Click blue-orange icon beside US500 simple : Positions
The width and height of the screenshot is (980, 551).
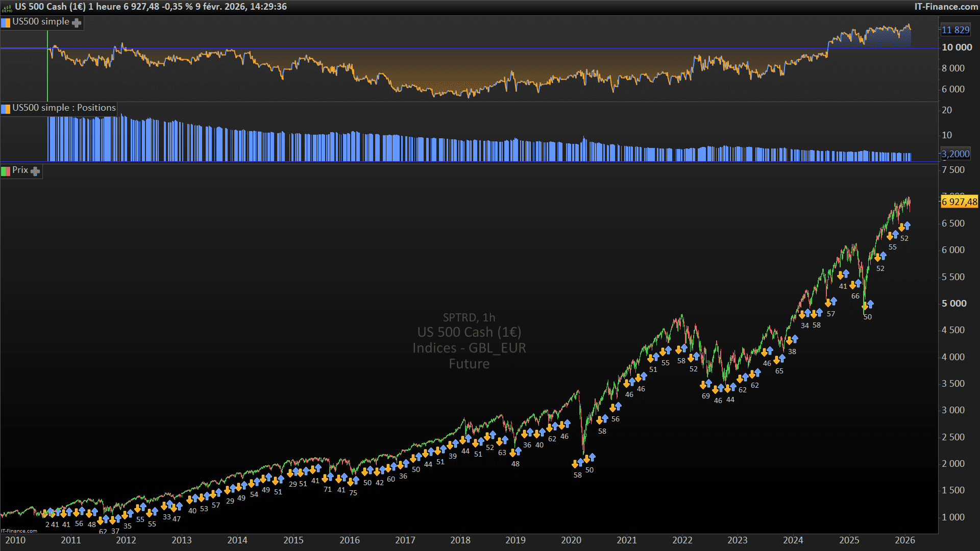click(x=6, y=109)
